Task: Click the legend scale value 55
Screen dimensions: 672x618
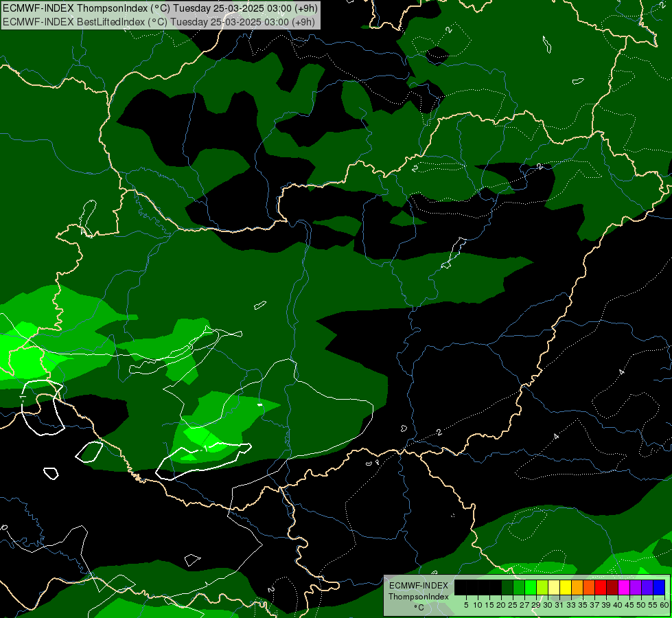Action: tap(652, 605)
